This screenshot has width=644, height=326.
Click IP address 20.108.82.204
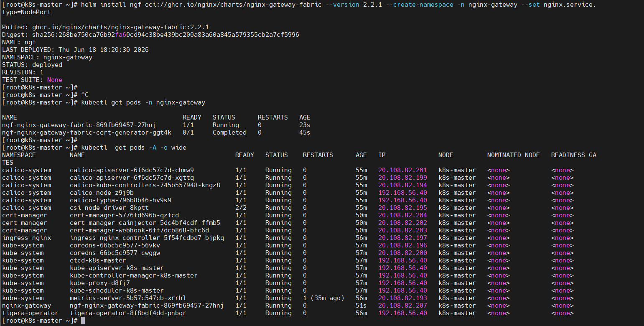pos(402,215)
